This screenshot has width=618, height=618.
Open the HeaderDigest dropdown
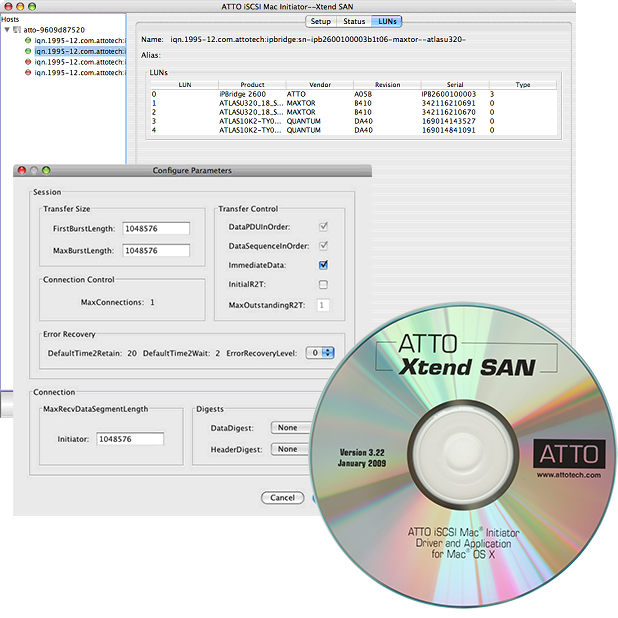coord(290,449)
